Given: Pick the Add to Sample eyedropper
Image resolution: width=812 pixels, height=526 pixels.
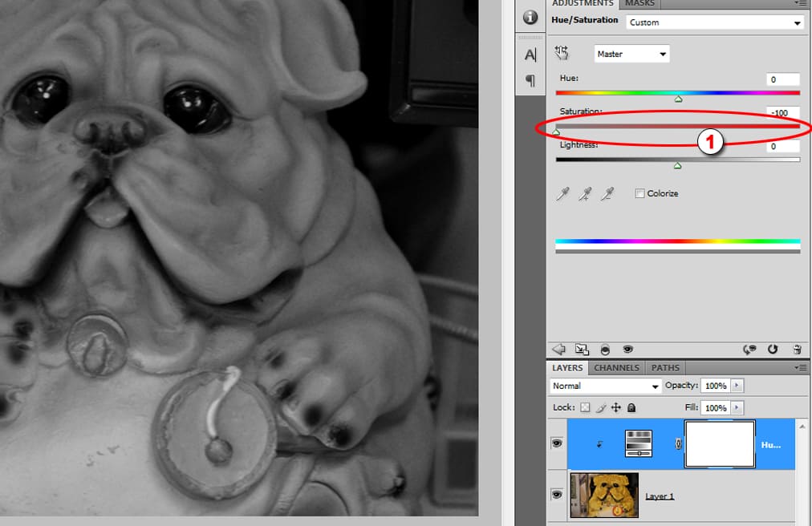Looking at the screenshot, I should (586, 194).
